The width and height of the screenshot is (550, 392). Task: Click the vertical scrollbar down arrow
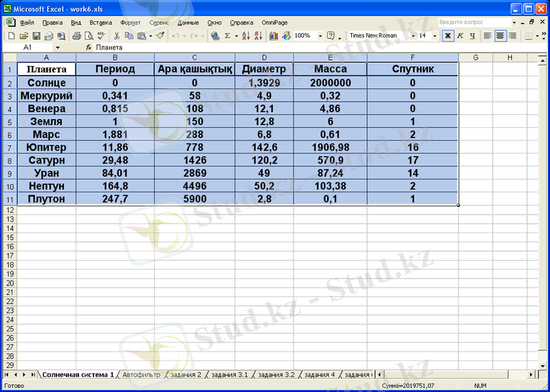[545, 366]
